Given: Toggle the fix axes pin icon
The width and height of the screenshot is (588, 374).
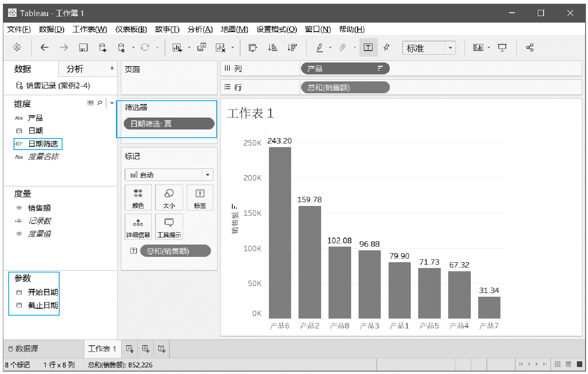Looking at the screenshot, I should pos(387,47).
